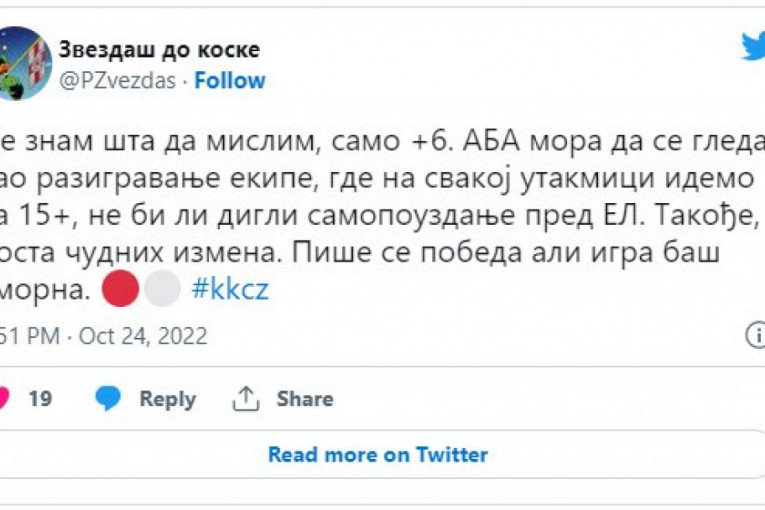
Task: Like the tweet with the heart icon
Action: coord(3,399)
